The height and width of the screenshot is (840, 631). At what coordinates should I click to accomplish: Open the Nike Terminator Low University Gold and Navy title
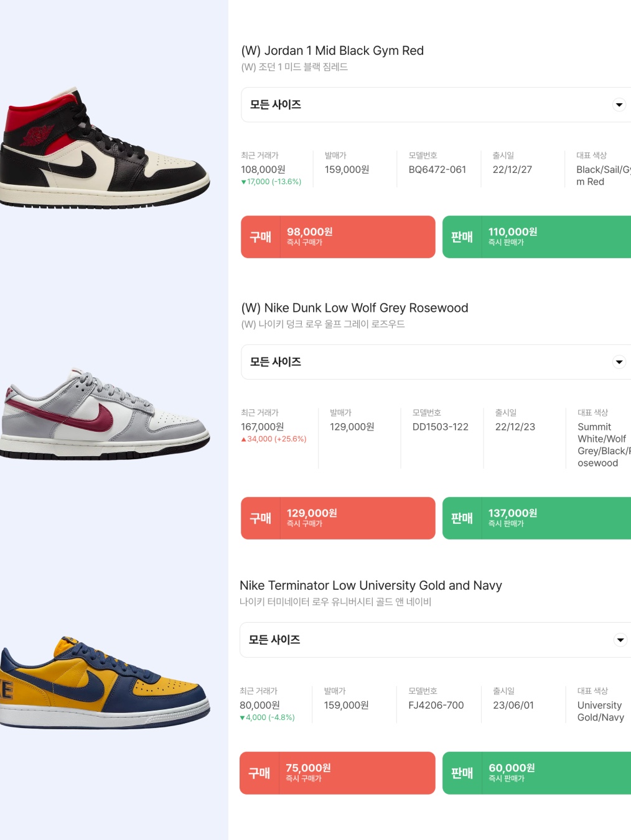(x=371, y=586)
